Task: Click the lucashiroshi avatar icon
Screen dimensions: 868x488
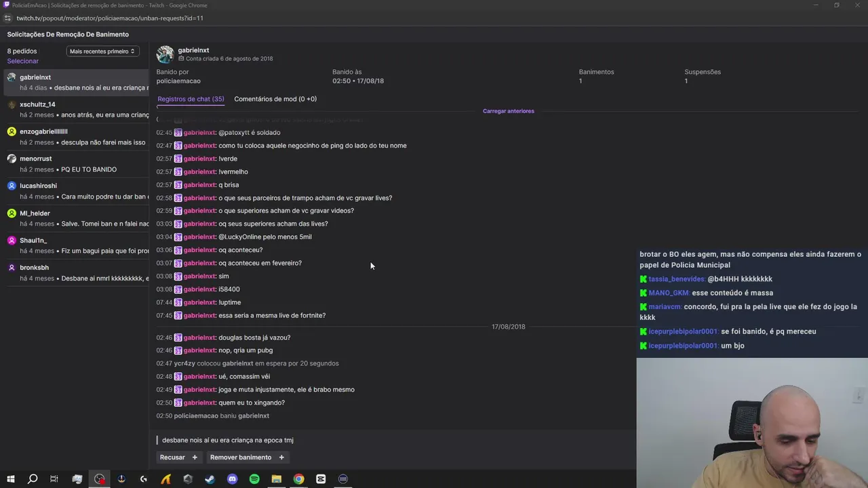Action: coord(12,186)
